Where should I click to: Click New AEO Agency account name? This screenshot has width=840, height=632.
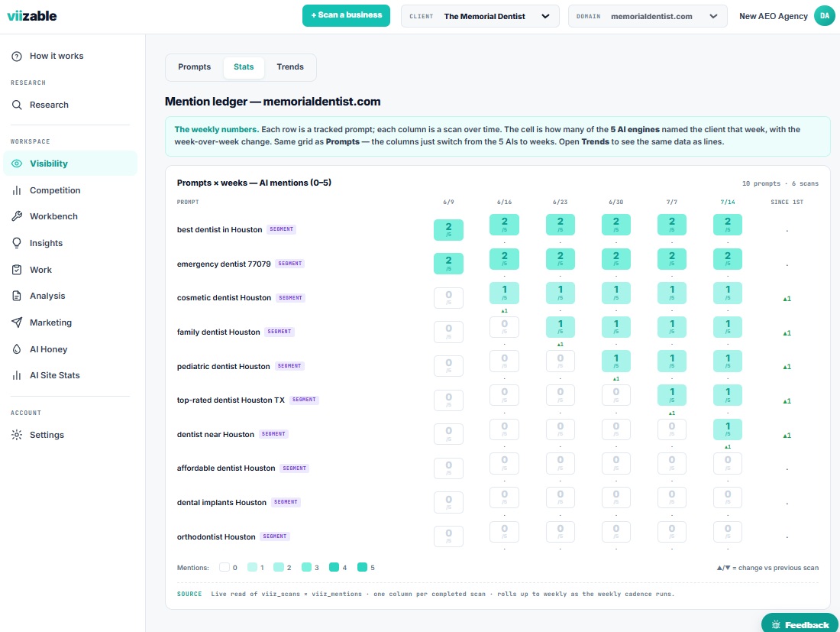[773, 16]
